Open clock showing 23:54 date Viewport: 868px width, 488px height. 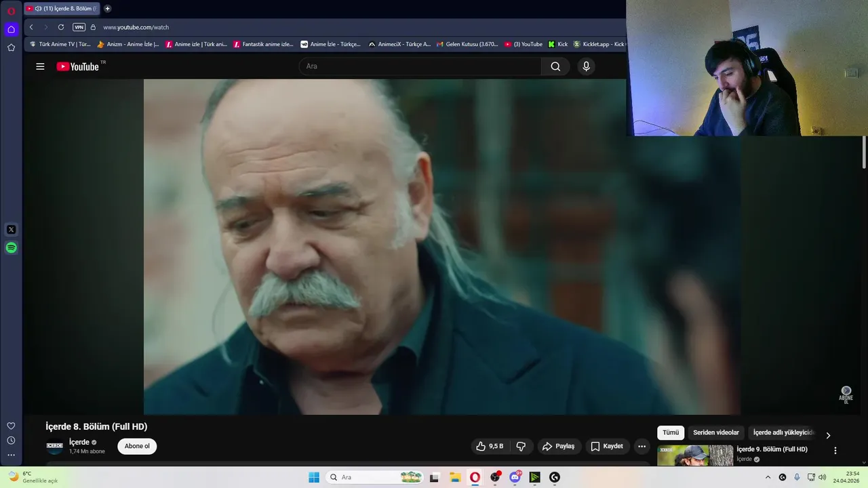point(847,477)
